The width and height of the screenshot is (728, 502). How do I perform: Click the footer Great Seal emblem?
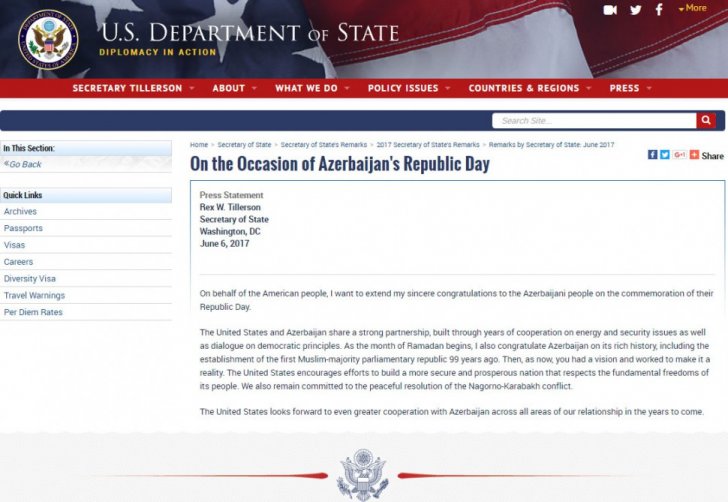[x=363, y=475]
